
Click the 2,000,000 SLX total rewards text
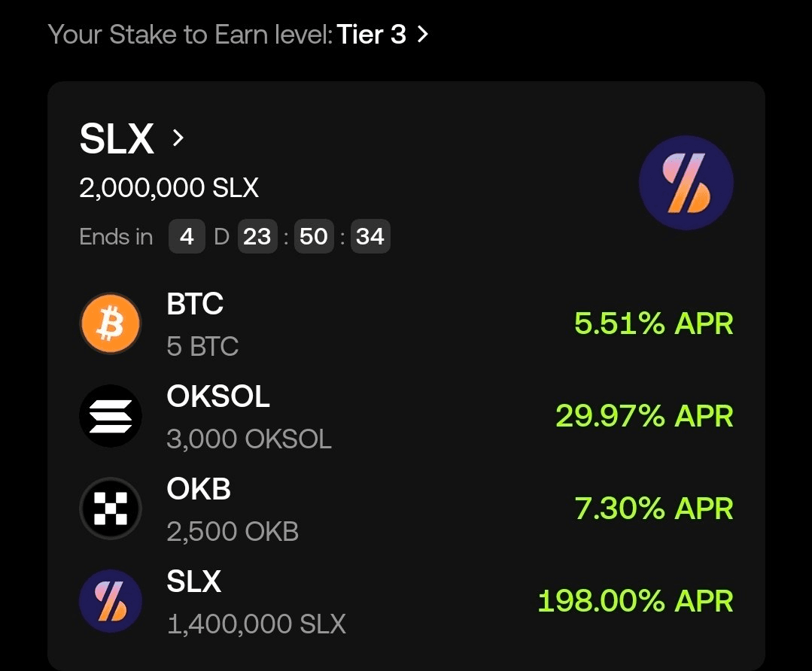click(169, 187)
